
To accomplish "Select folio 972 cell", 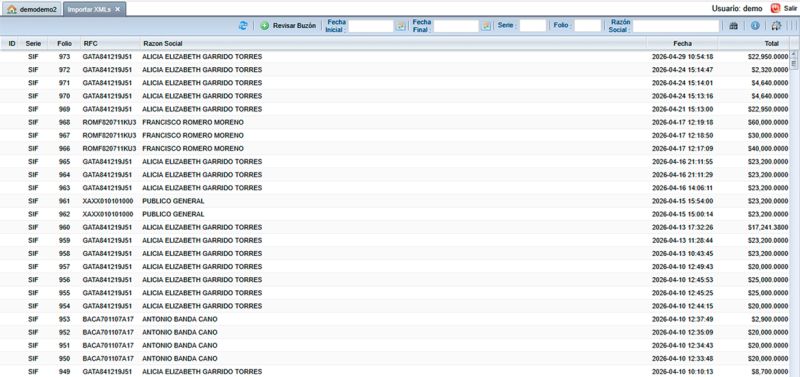I will 64,70.
